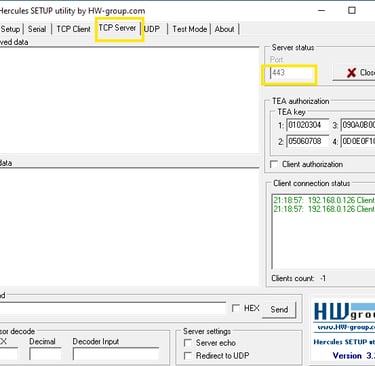Click the server Port field showing 443
Image resolution: width=375 pixels, height=366 pixels.
292,73
